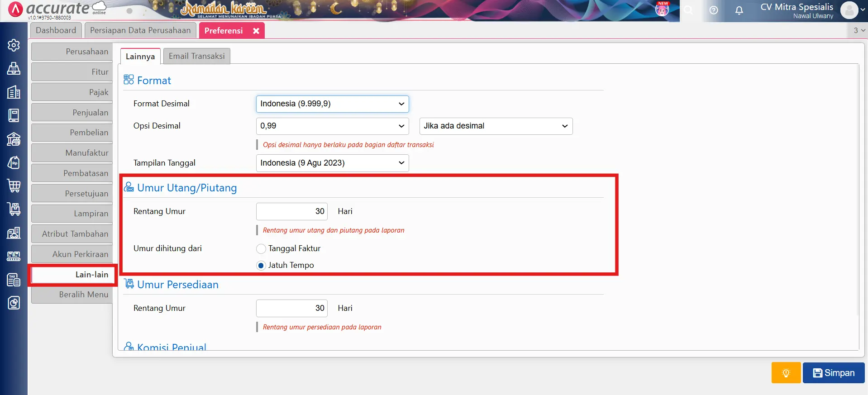Click the Simpan save button
This screenshot has height=395, width=868.
[x=833, y=373]
